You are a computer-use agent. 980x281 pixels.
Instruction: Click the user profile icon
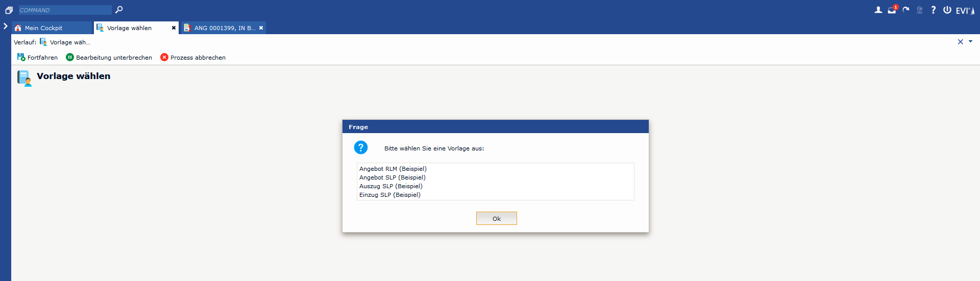(878, 10)
